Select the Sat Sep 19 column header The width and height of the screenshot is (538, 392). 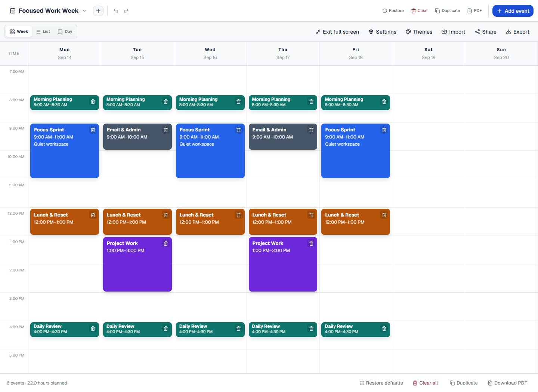pos(429,53)
